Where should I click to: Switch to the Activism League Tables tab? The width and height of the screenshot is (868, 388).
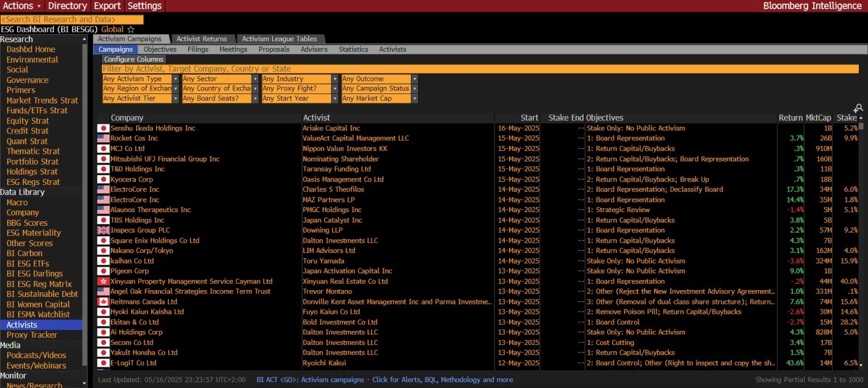pyautogui.click(x=279, y=39)
